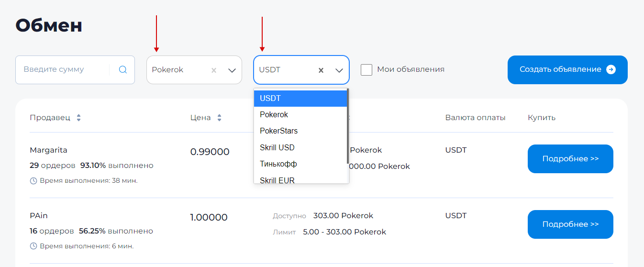
Task: Collapse the USDT dropdown chevron
Action: pos(339,70)
